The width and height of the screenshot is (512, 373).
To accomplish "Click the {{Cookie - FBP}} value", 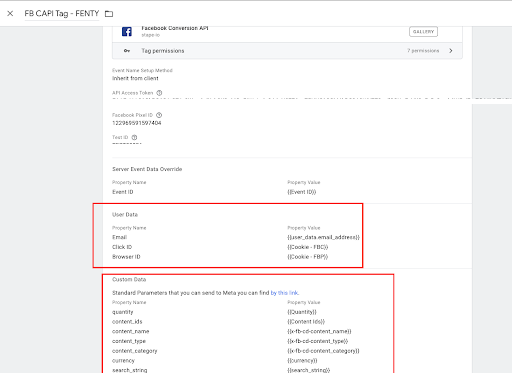I will click(308, 257).
